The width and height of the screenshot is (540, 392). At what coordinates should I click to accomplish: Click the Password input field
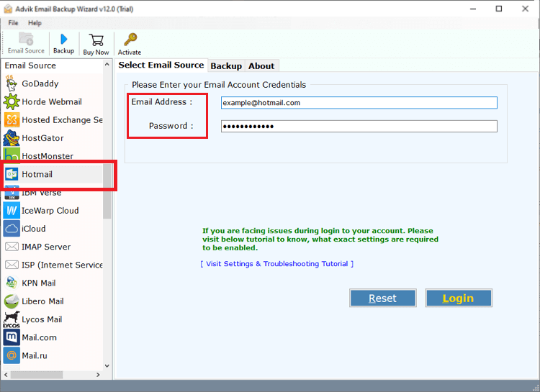point(359,127)
